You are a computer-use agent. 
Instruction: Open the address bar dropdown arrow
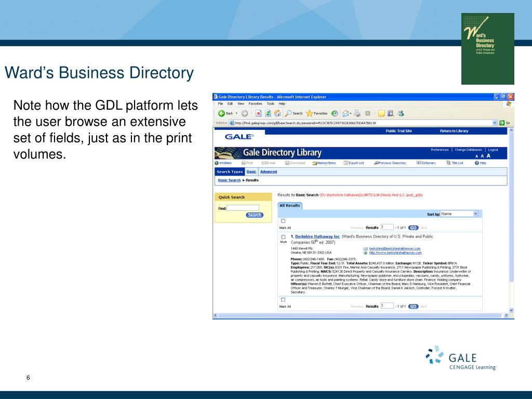(x=495, y=123)
